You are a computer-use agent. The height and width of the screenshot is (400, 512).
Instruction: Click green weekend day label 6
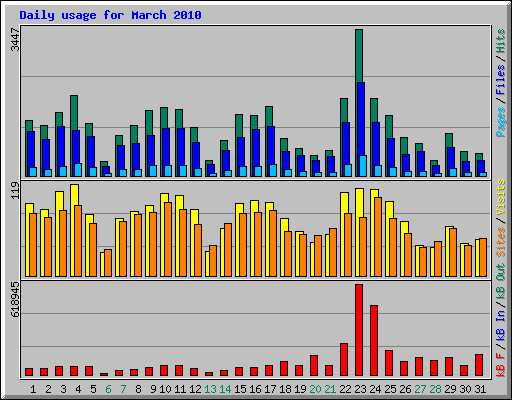click(x=108, y=389)
